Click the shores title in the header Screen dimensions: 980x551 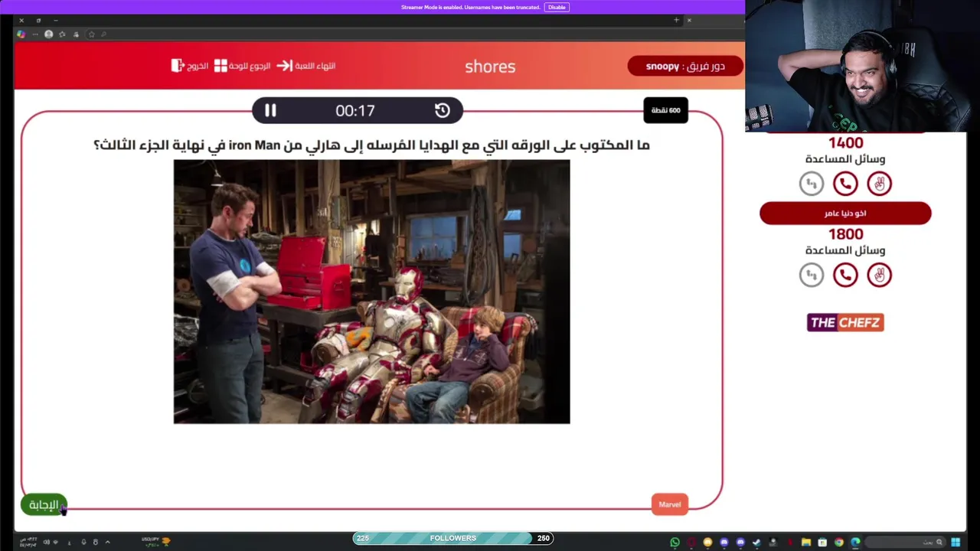[x=490, y=67]
